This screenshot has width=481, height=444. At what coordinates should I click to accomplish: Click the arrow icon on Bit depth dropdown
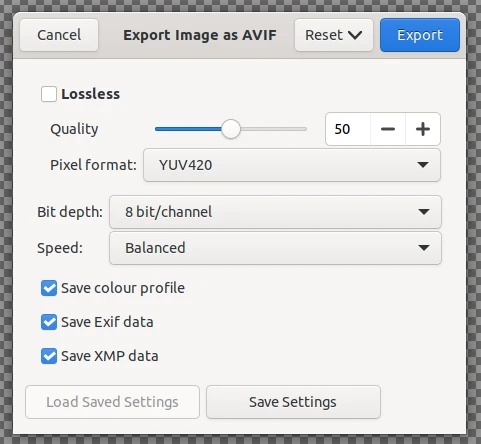(x=424, y=212)
